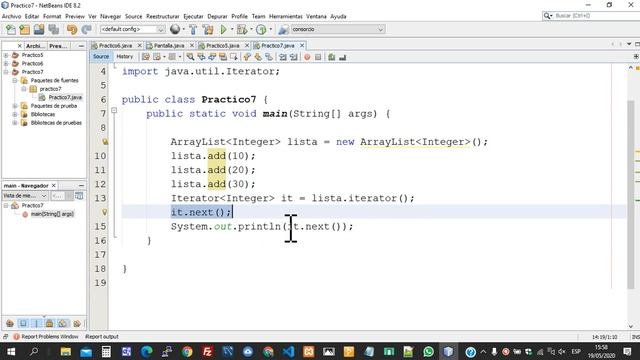Collapse the main method fold marker on line 7

pyautogui.click(x=114, y=110)
